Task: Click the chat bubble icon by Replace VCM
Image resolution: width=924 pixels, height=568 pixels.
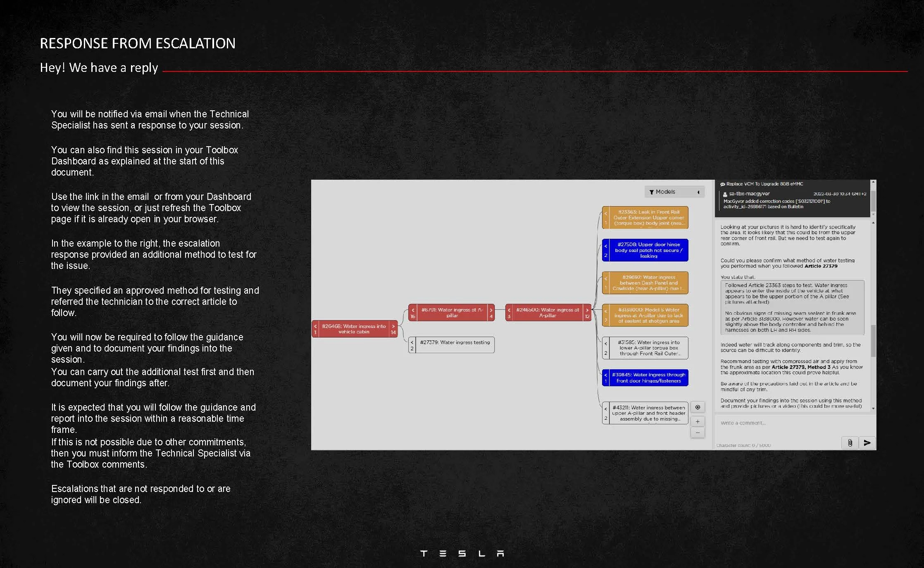Action: pyautogui.click(x=723, y=184)
